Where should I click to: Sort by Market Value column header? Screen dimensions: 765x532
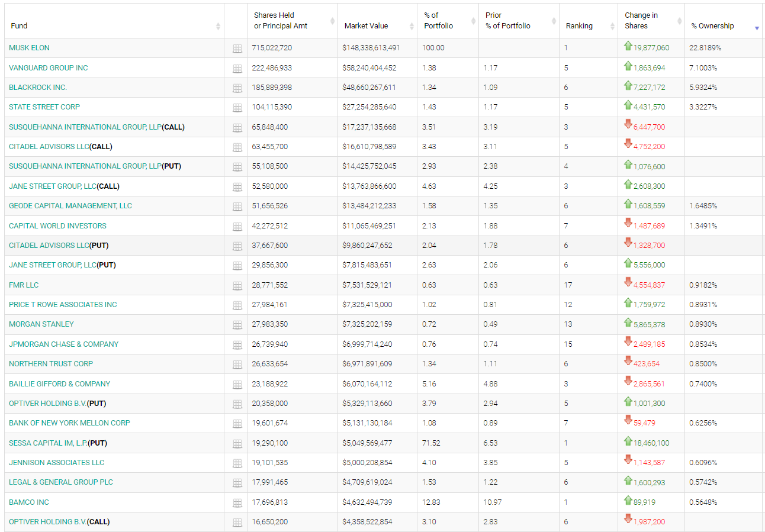click(377, 21)
